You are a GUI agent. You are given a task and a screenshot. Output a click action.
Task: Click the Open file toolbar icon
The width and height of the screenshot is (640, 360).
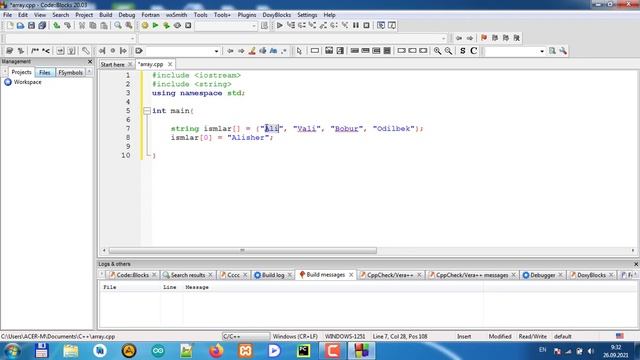tap(20, 25)
